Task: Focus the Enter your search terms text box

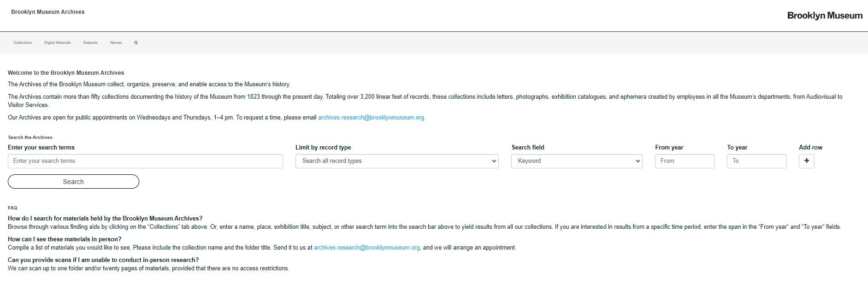Action: [145, 161]
